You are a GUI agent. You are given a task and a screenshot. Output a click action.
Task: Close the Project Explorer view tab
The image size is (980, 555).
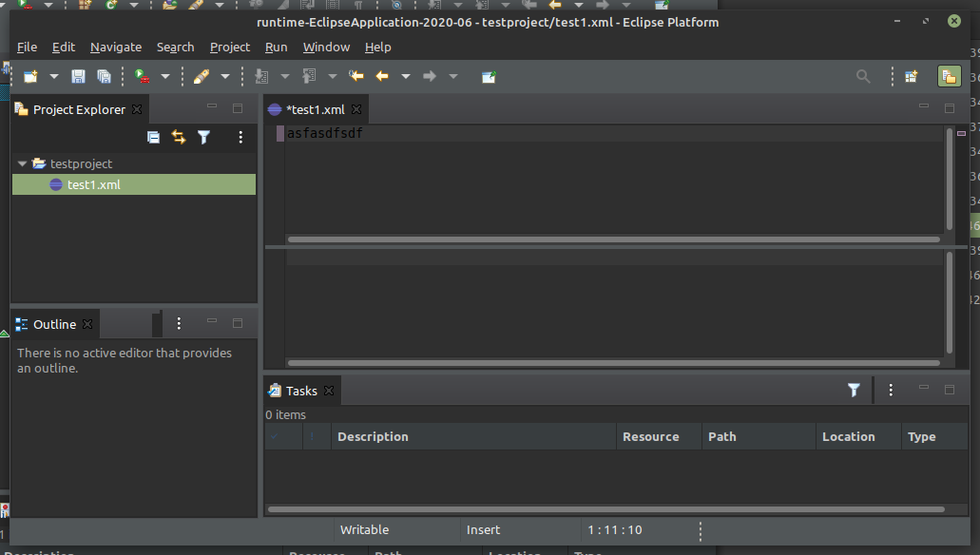click(x=137, y=109)
